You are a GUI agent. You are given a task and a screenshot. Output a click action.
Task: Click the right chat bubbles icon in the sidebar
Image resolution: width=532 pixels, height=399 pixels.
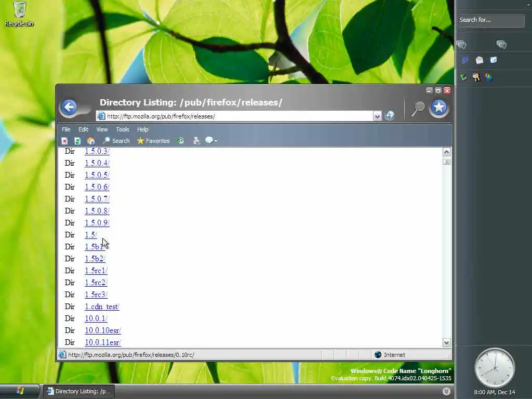[501, 45]
